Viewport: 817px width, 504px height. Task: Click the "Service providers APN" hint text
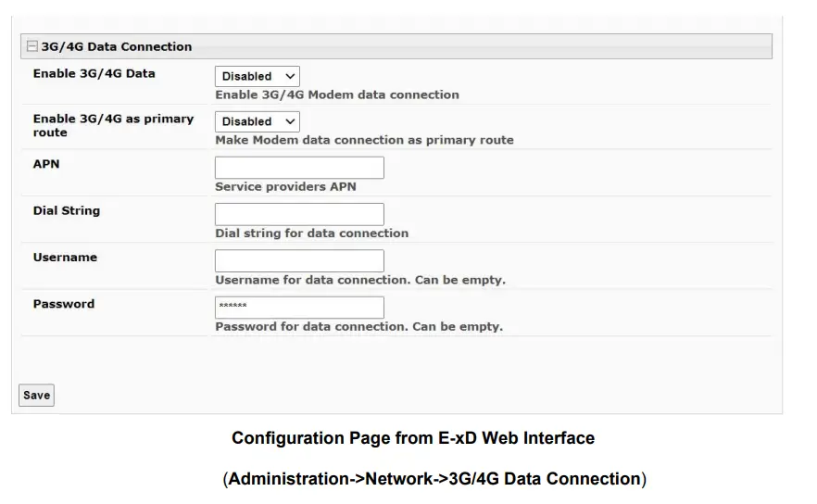pyautogui.click(x=285, y=186)
